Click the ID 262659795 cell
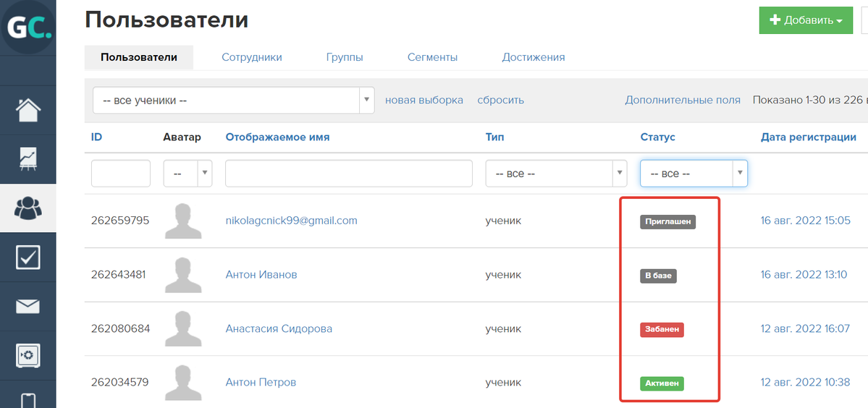Image resolution: width=868 pixels, height=408 pixels. 120,221
